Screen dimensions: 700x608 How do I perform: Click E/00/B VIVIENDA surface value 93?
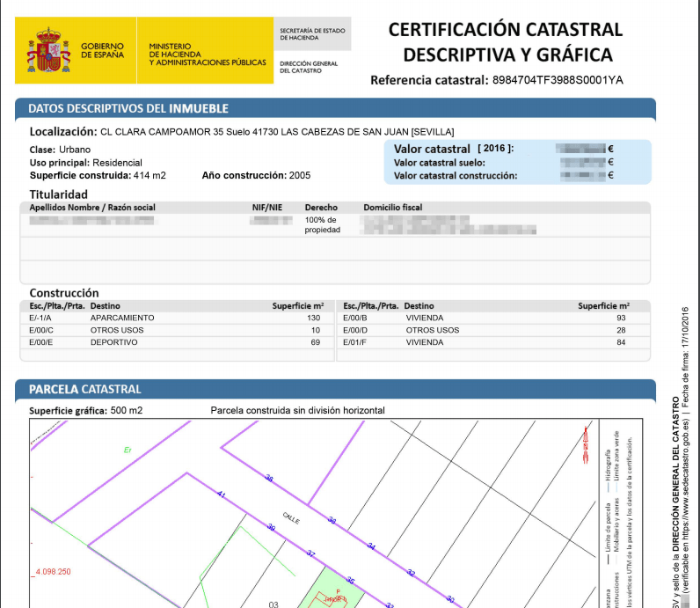(x=621, y=318)
